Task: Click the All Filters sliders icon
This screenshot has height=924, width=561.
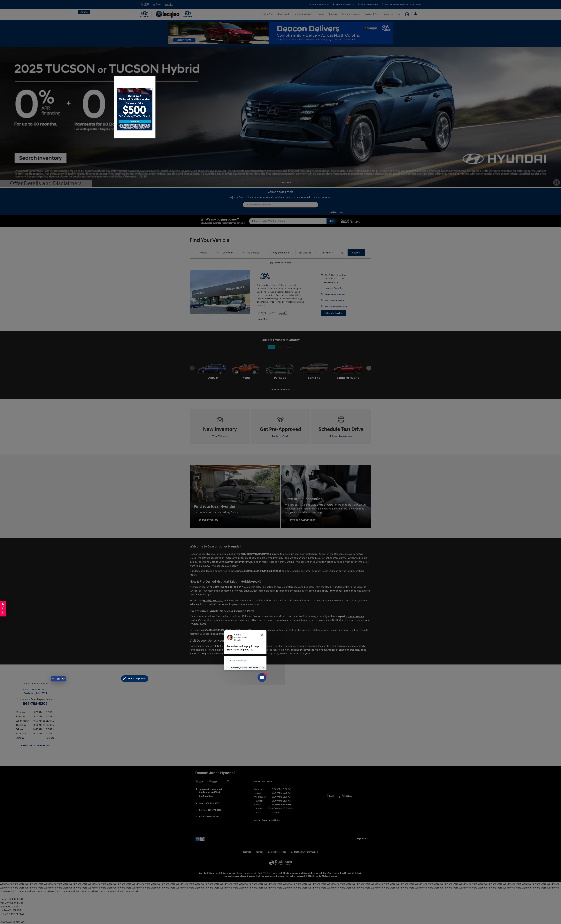Action: (342, 253)
